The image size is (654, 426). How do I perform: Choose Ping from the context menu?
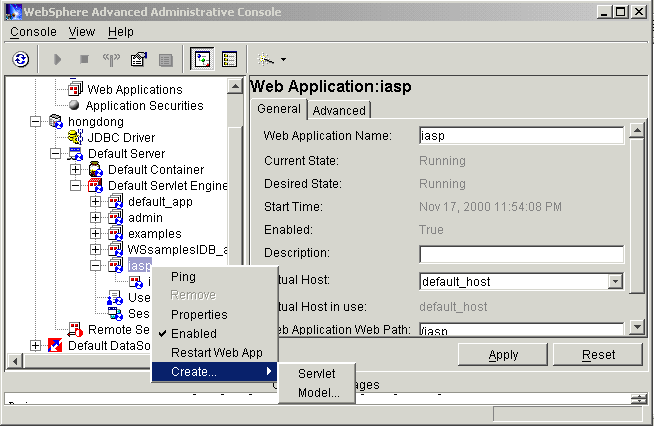pyautogui.click(x=214, y=277)
